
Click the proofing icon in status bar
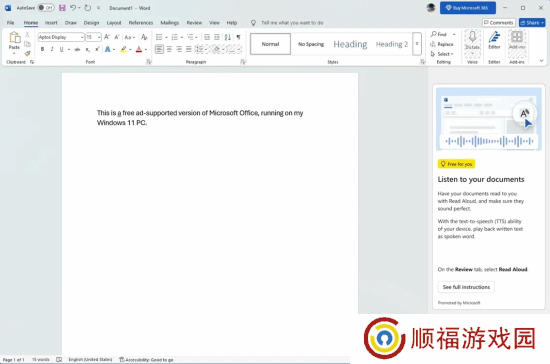point(59,359)
